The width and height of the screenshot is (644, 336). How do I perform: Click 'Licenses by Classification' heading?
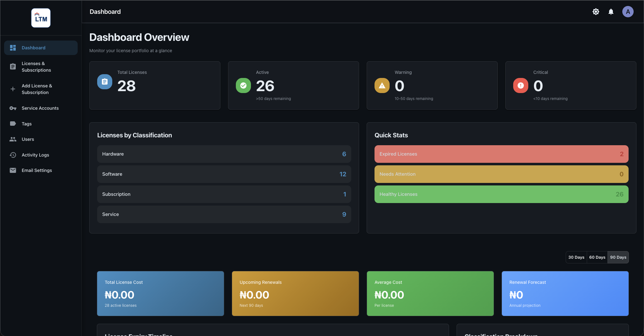135,135
